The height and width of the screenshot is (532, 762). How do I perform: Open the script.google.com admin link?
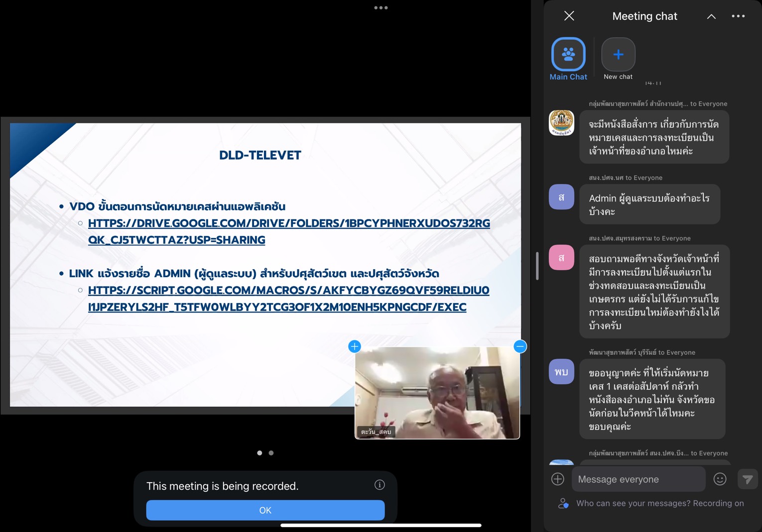pos(288,299)
